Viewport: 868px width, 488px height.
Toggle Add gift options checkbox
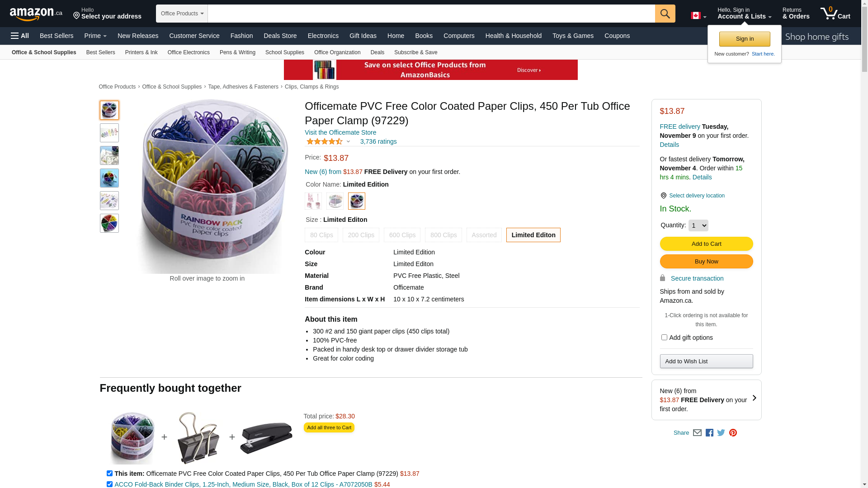(x=664, y=338)
